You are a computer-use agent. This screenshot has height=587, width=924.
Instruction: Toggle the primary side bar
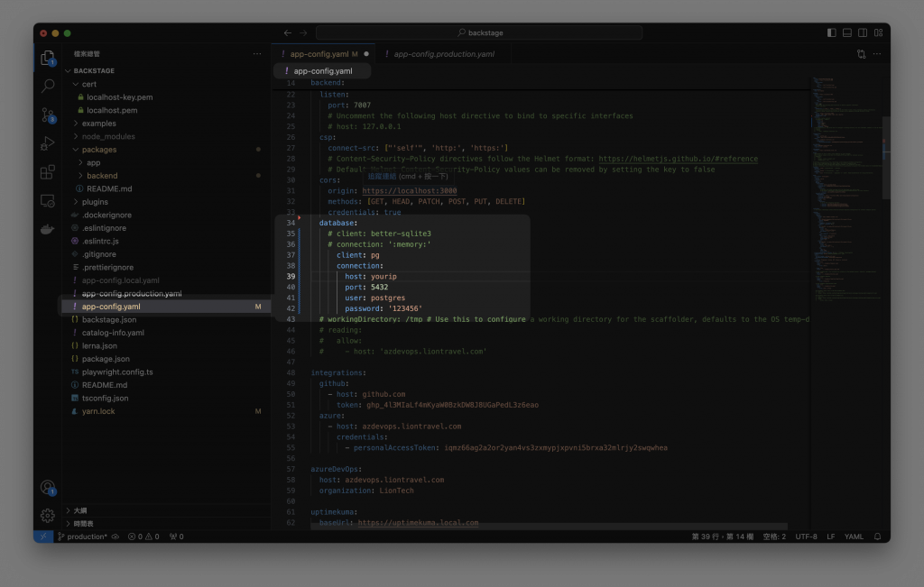click(831, 33)
